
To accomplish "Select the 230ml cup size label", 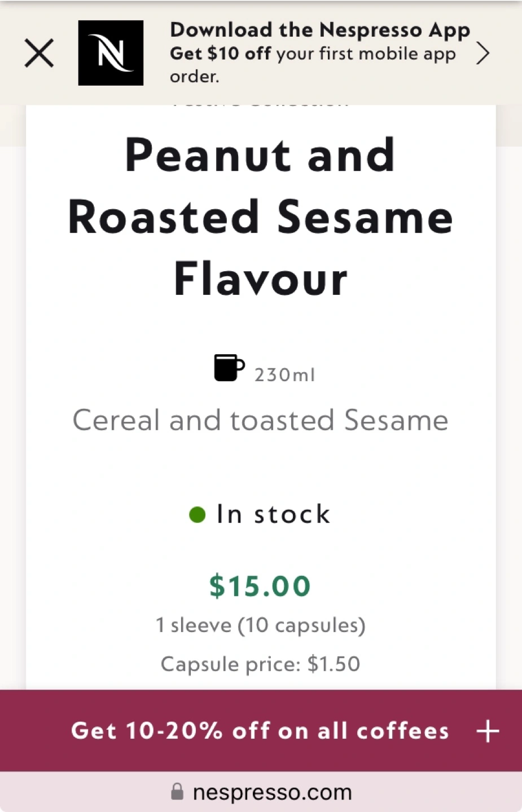I will point(284,375).
